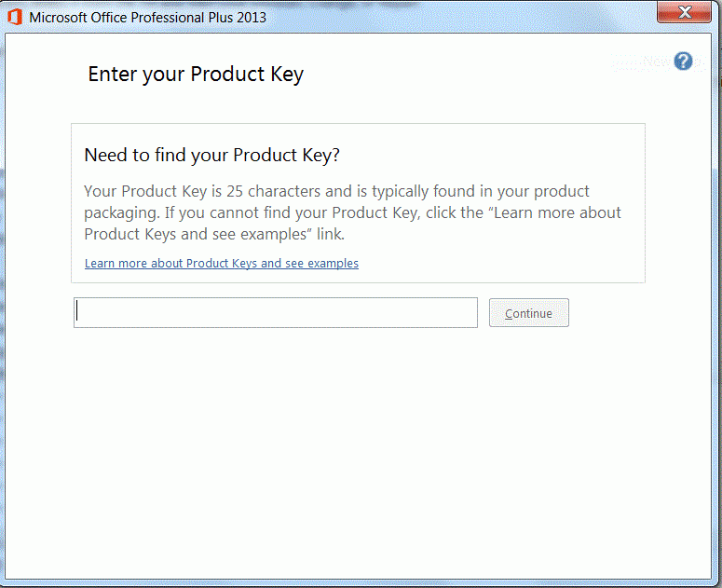The width and height of the screenshot is (722, 588).
Task: Click the Microsoft Office Professional Plus 2013 title text
Action: pyautogui.click(x=147, y=18)
